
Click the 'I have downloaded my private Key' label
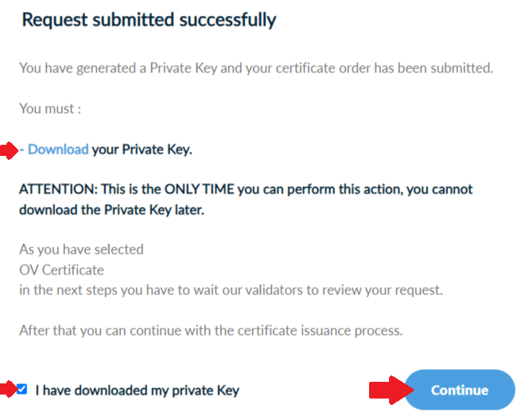[x=137, y=391]
